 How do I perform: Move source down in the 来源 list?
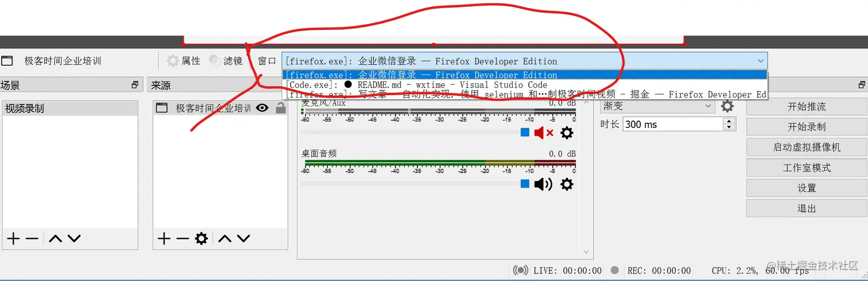[x=243, y=239]
